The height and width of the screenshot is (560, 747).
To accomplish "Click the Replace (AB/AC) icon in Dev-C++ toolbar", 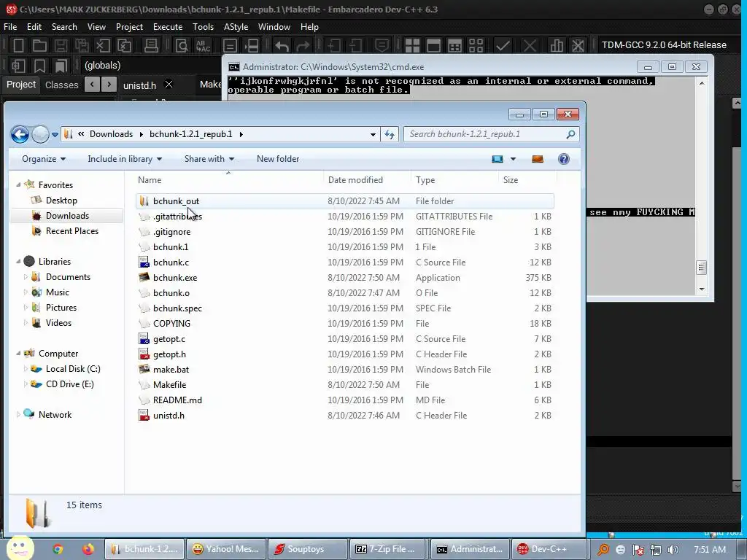I will click(x=204, y=46).
